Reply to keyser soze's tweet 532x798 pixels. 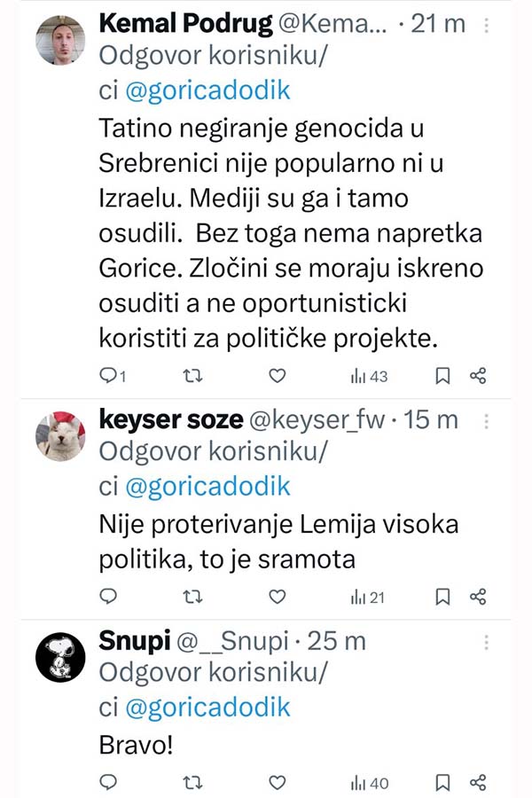pos(109,597)
